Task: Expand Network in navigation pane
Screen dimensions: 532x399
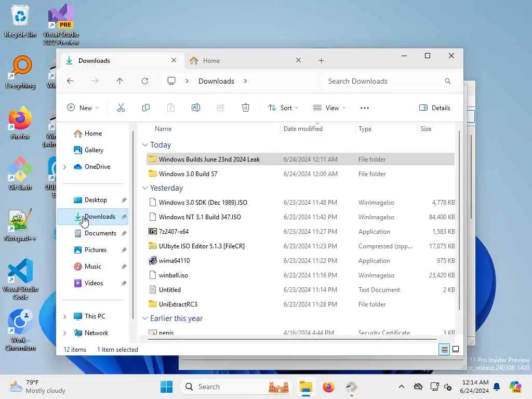Action: click(65, 333)
